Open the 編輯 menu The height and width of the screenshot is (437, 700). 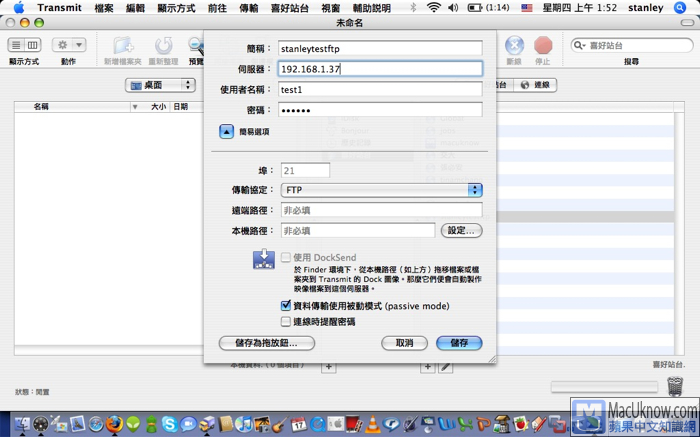pos(135,8)
